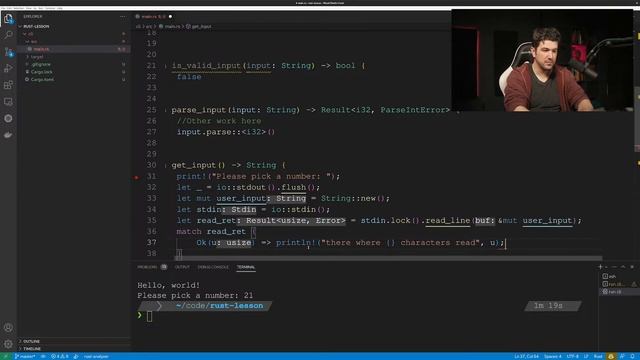
Task: Click main.rs in the breadcrumb
Action: [x=172, y=26]
